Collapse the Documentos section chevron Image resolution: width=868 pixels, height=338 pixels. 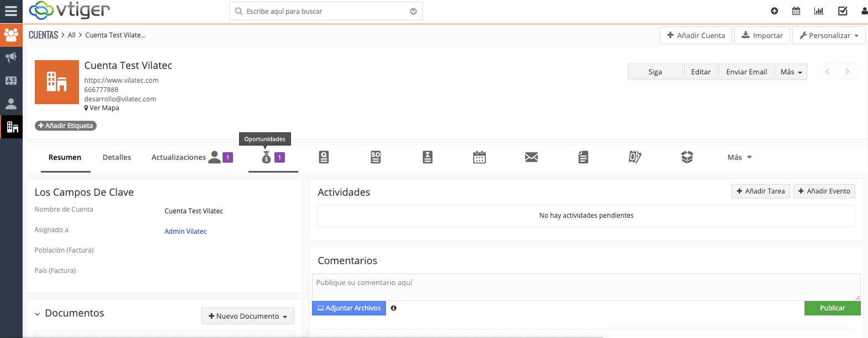point(38,314)
